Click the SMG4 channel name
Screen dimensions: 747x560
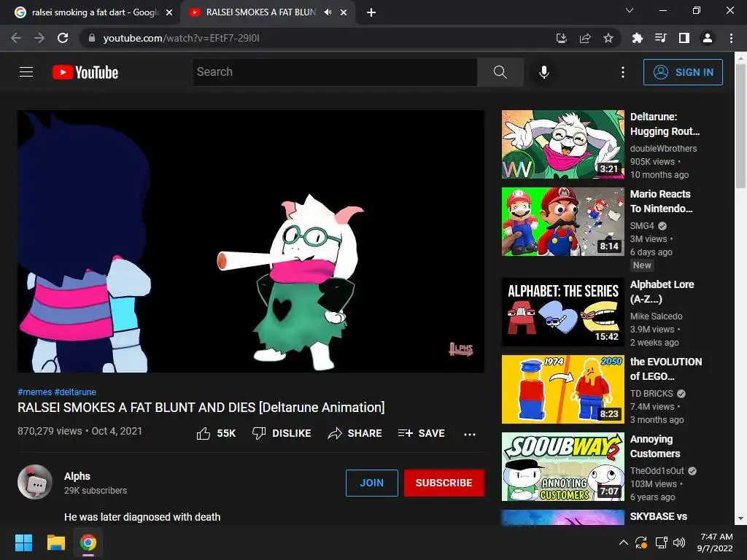click(642, 226)
